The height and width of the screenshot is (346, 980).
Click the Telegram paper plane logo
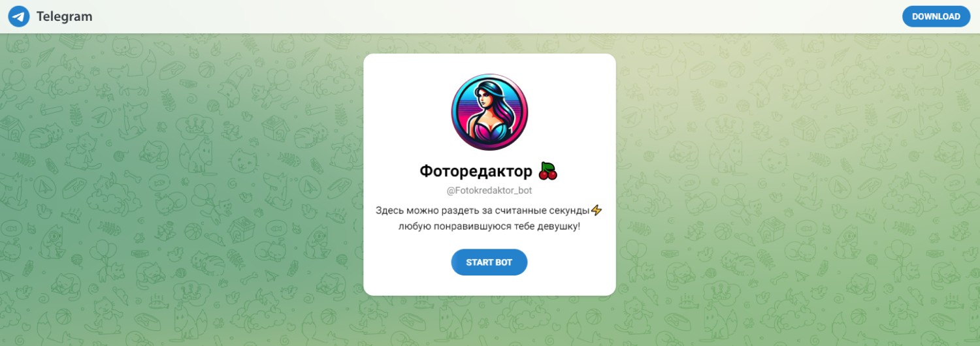click(19, 16)
